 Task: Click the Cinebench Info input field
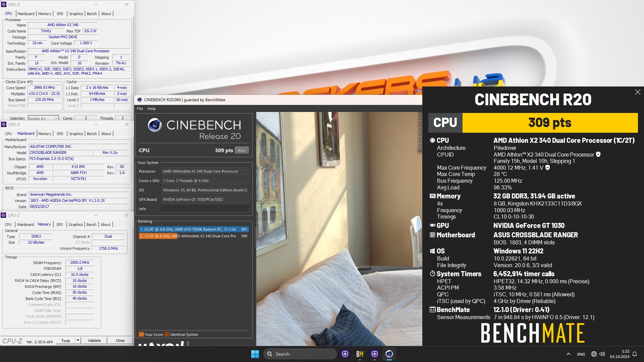click(x=205, y=209)
